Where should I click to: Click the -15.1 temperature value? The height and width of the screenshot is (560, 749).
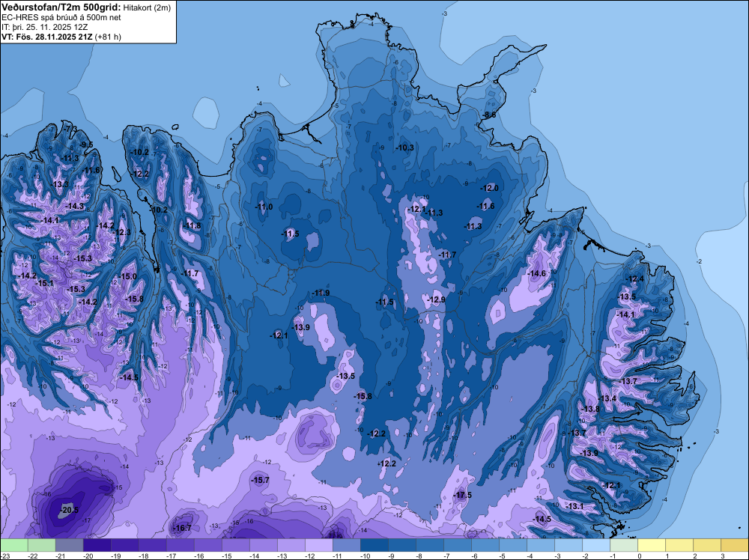(x=45, y=283)
